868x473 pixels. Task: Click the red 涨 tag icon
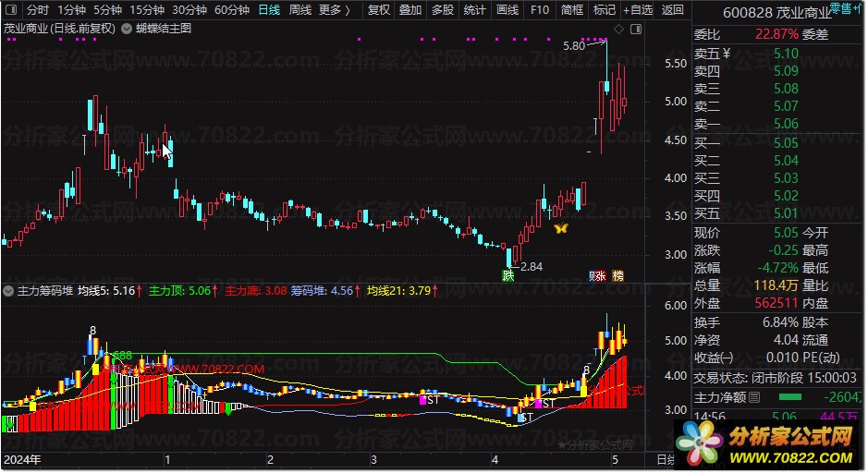[x=601, y=275]
